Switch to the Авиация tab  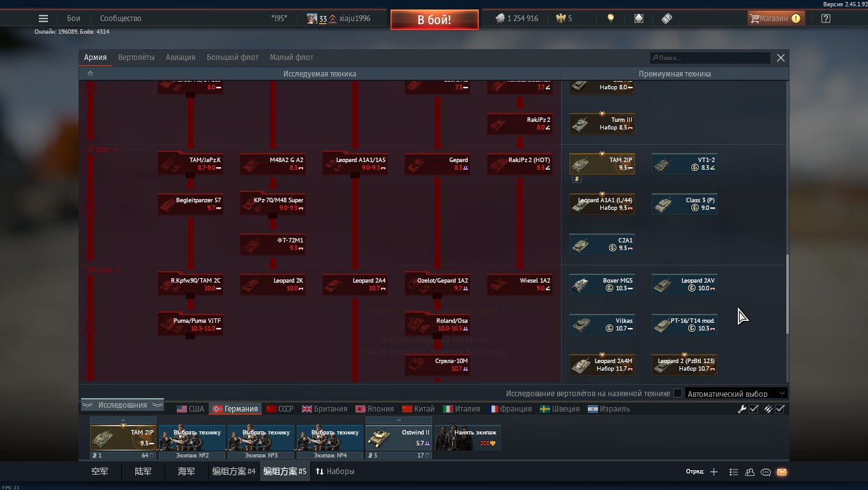181,57
